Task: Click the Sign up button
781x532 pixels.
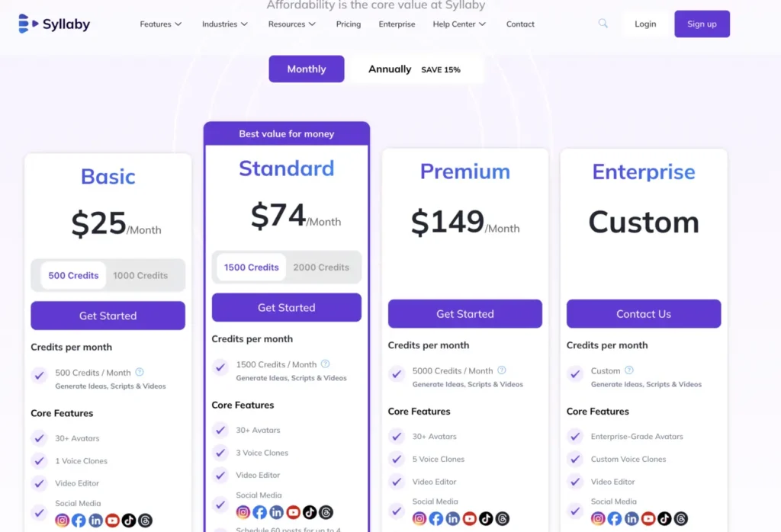Action: pos(701,24)
